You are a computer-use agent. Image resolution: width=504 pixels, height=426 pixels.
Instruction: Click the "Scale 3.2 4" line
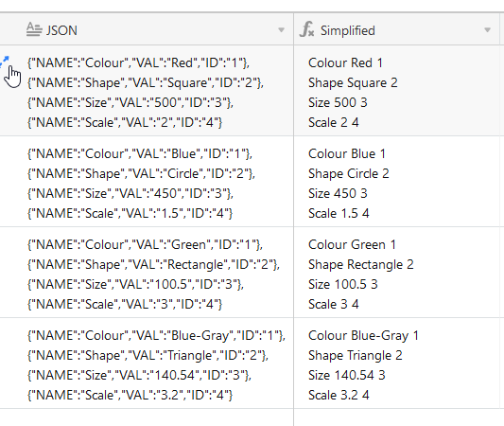pos(339,395)
